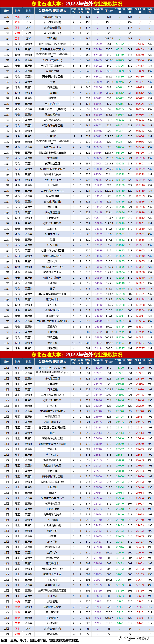Select highest-score rank 5775
154x644 pixels.
[x=98, y=618]
